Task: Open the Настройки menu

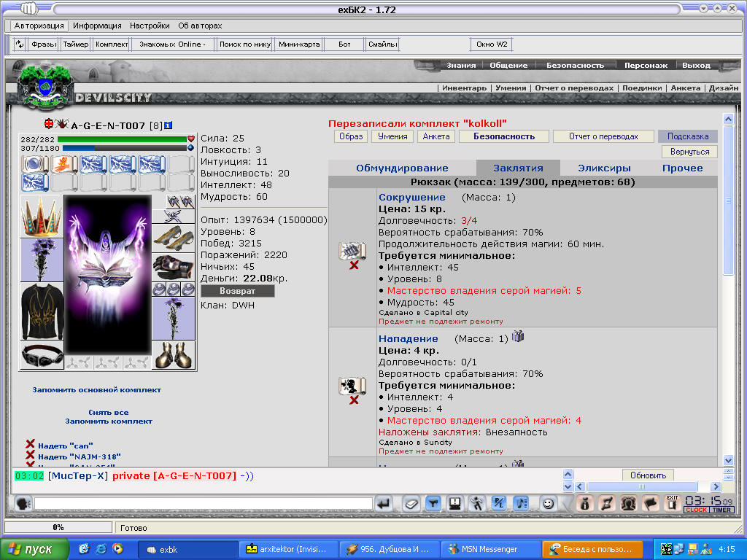Action: click(150, 26)
